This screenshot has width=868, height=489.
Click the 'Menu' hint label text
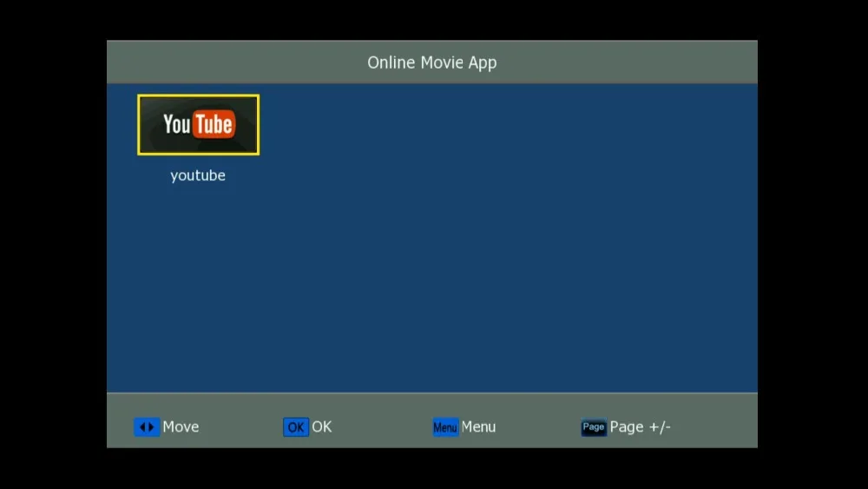pyautogui.click(x=478, y=427)
